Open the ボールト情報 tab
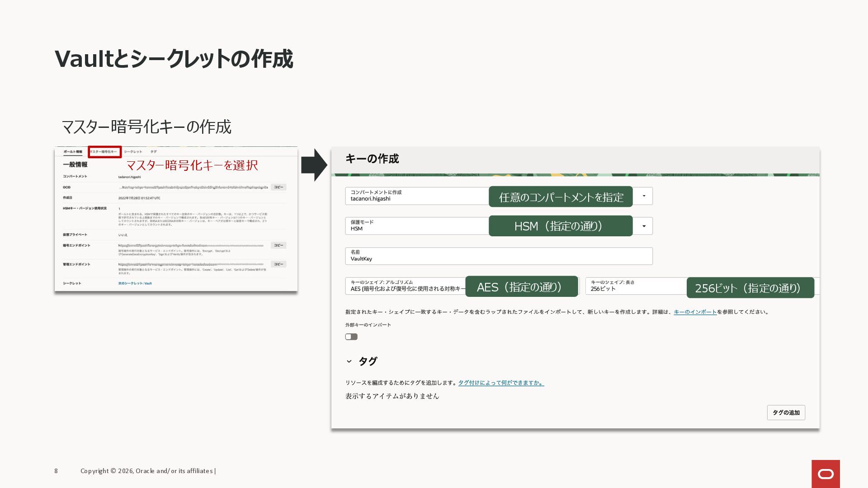The height and width of the screenshot is (488, 868). (73, 152)
